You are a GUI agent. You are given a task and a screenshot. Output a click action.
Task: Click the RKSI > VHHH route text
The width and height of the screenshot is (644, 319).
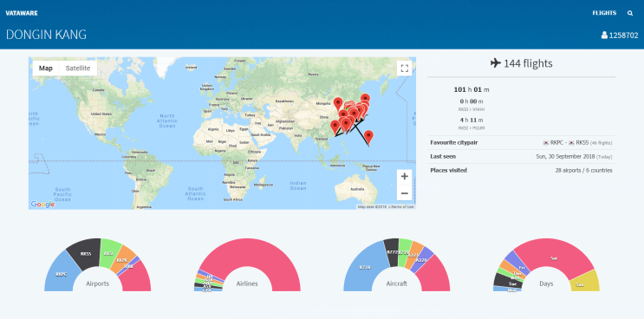pos(471,109)
